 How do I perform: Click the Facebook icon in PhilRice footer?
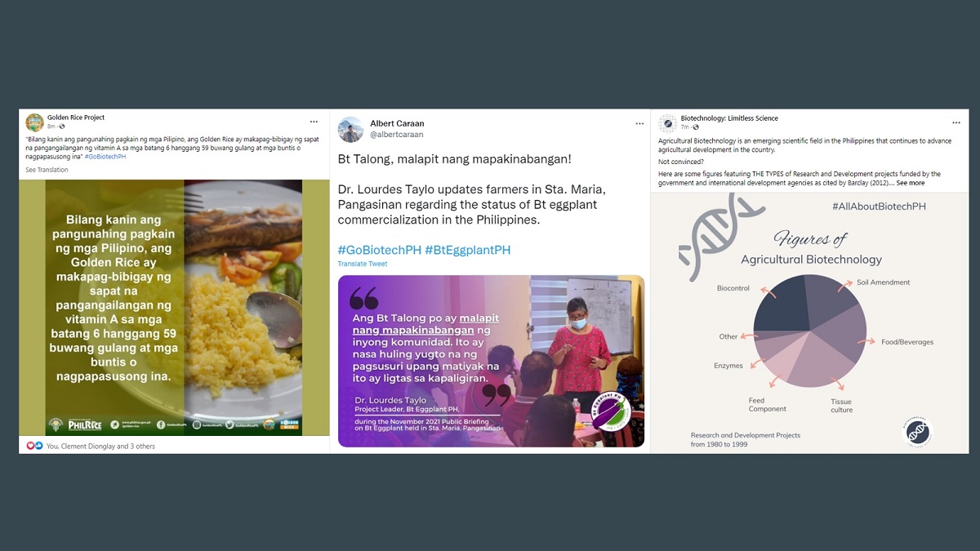coord(159,424)
